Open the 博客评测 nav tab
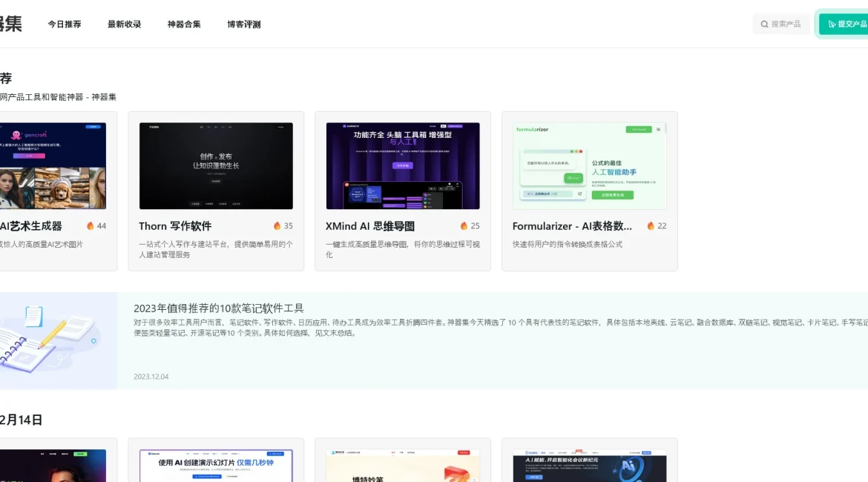Viewport: 868px width, 482px height. pyautogui.click(x=243, y=24)
